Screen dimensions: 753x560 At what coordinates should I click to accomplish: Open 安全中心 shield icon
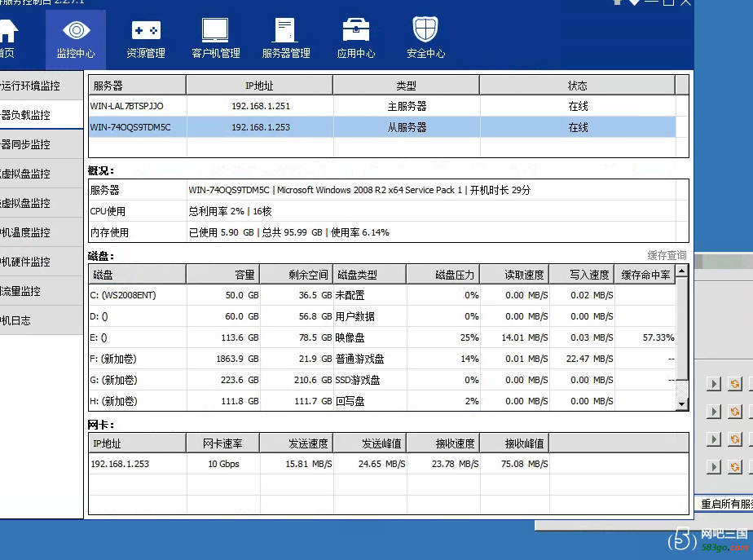[425, 32]
